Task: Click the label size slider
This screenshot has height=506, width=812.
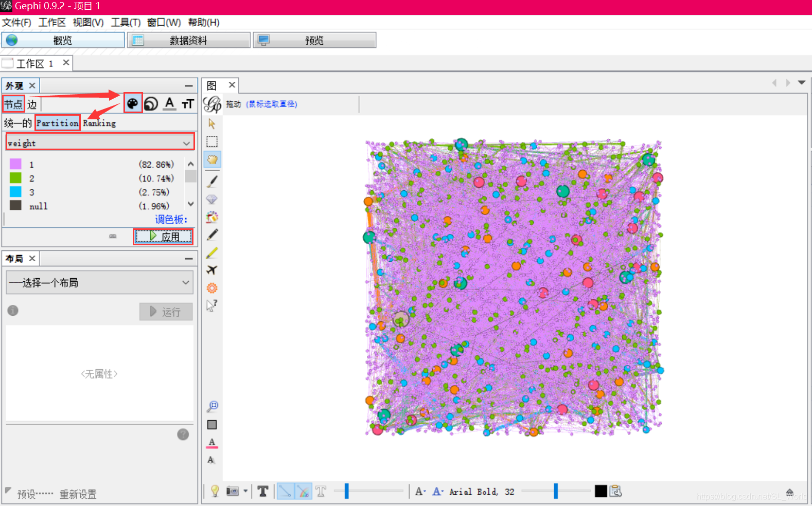Action: [x=556, y=491]
